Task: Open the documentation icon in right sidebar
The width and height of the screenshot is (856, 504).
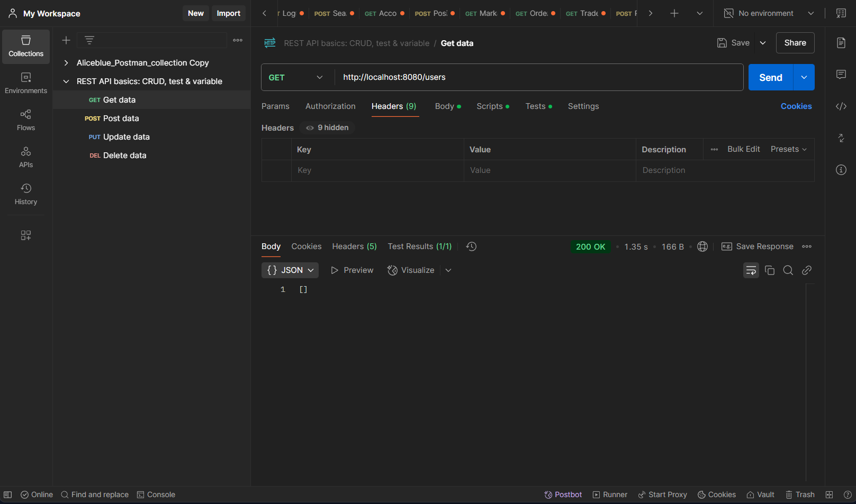Action: tap(841, 43)
